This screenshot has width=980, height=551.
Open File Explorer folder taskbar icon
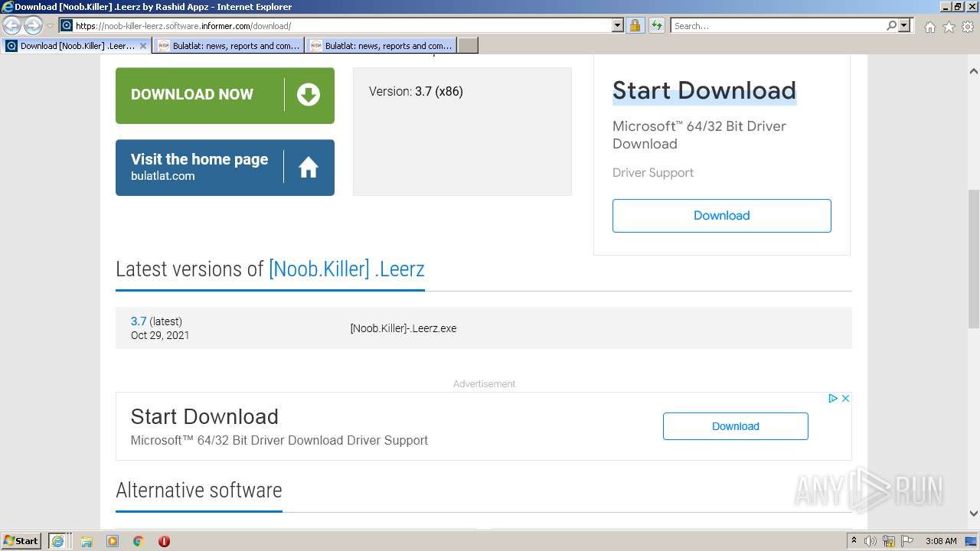(x=87, y=541)
